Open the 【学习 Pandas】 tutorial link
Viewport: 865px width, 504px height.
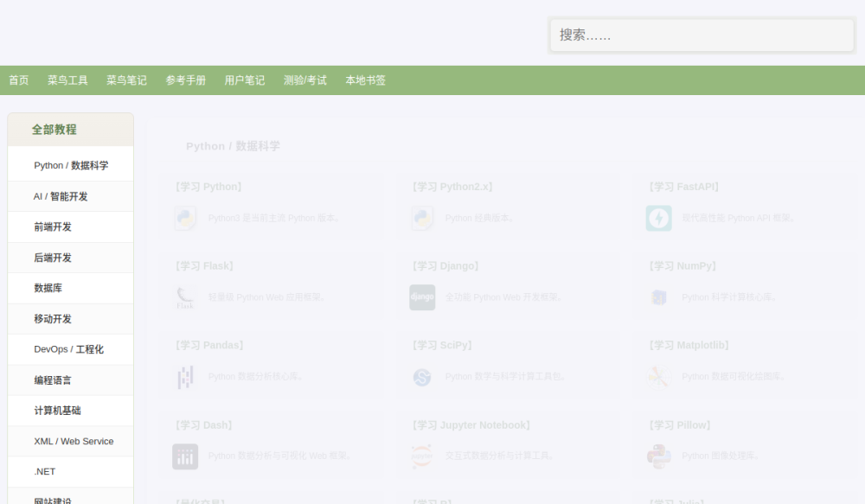(x=209, y=346)
